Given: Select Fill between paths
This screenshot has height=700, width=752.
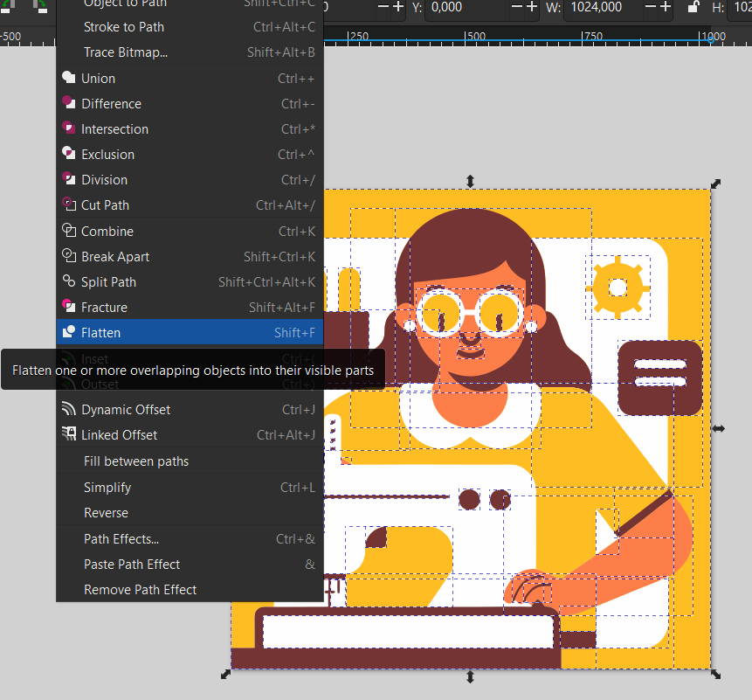Looking at the screenshot, I should tap(190, 461).
